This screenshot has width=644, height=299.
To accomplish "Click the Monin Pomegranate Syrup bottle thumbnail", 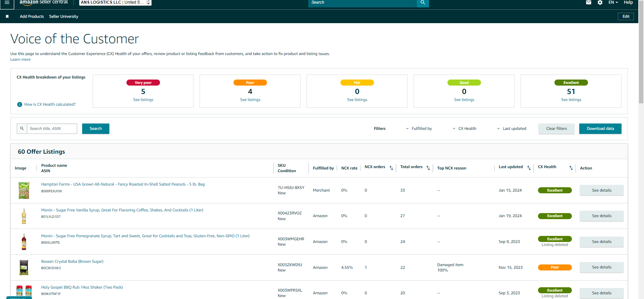I will tap(24, 242).
